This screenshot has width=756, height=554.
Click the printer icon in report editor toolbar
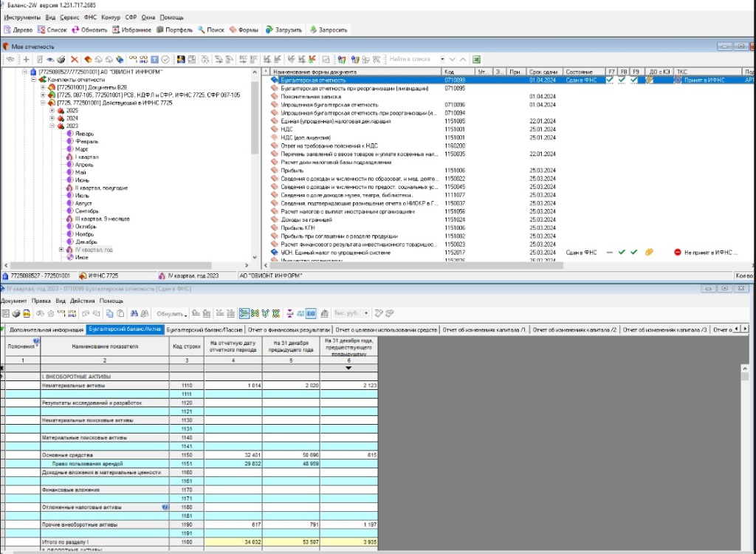tap(16, 313)
